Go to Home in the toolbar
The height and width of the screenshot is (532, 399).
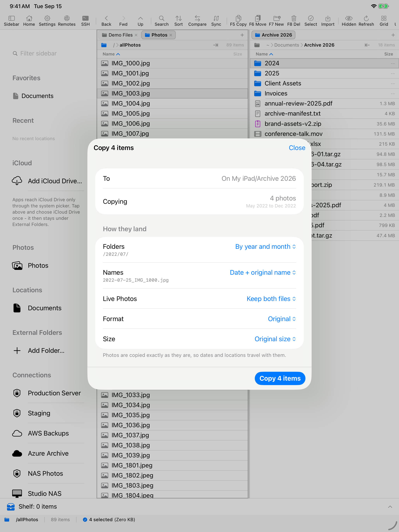(29, 21)
